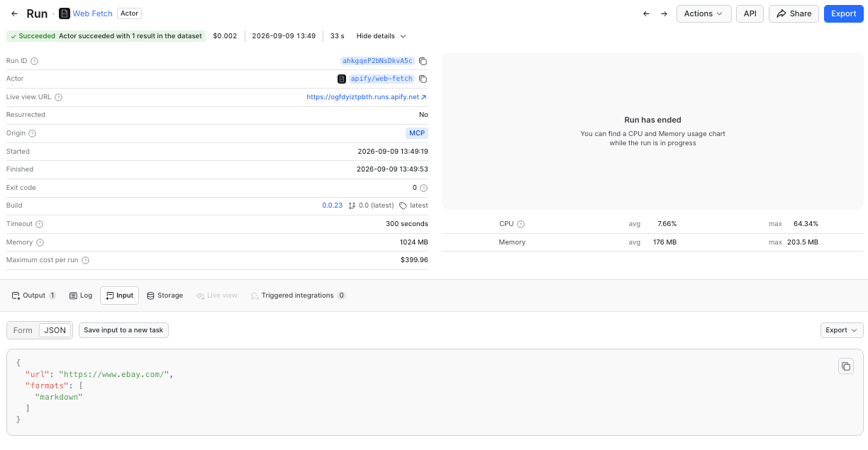The image size is (868, 450).
Task: Click the 1024 MB memory value
Action: pyautogui.click(x=414, y=242)
